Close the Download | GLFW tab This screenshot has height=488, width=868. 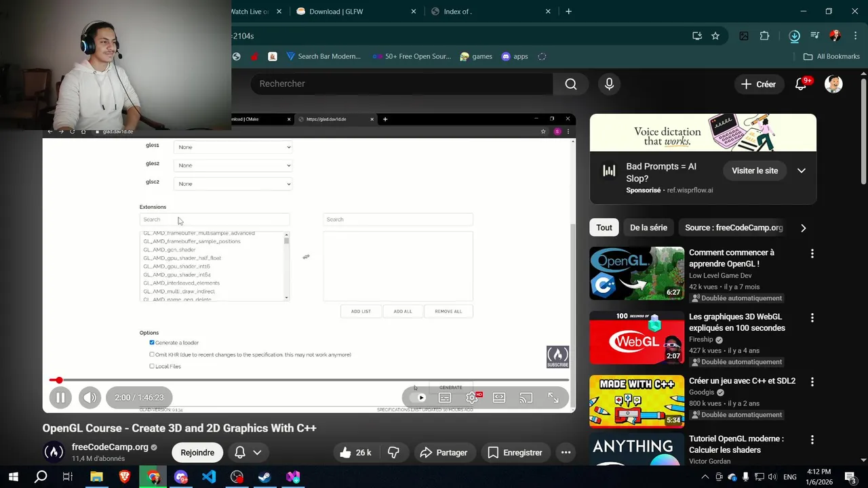414,12
